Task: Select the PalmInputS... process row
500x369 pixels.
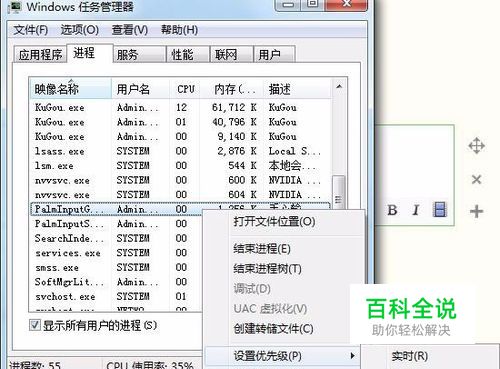Action: pyautogui.click(x=116, y=224)
